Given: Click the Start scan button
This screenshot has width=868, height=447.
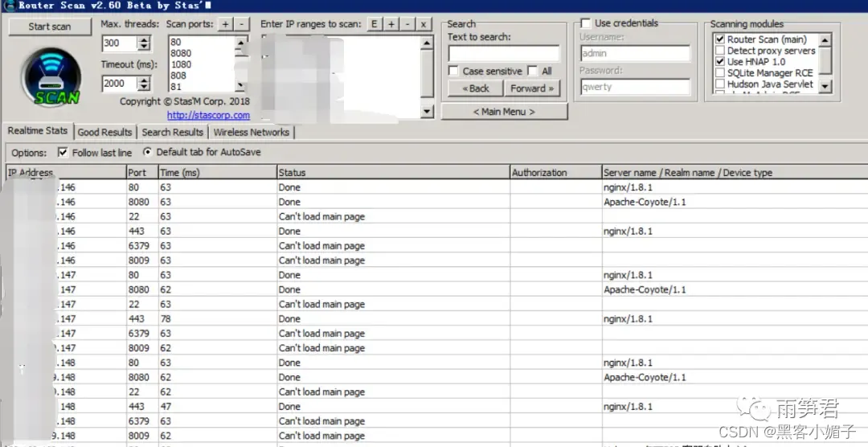Looking at the screenshot, I should [50, 27].
